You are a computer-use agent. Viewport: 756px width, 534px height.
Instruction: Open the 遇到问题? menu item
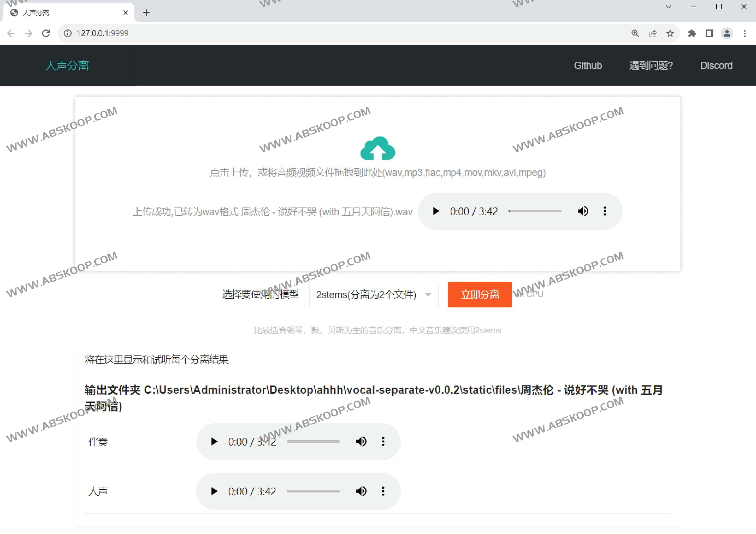tap(651, 65)
